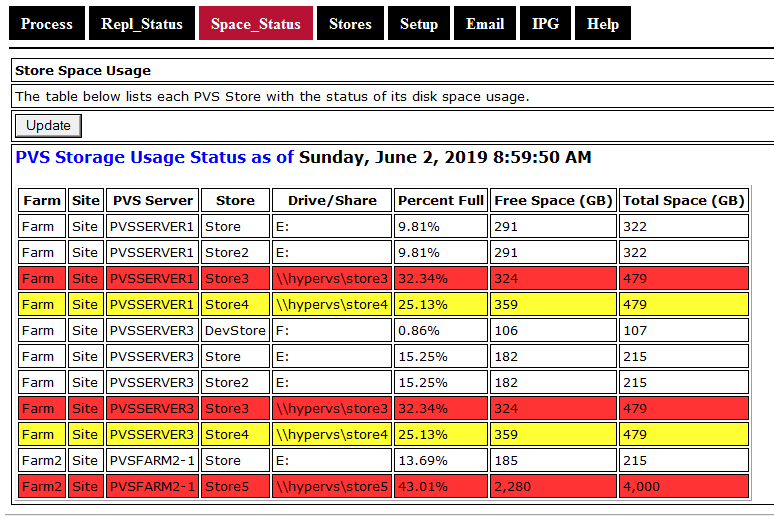The image size is (774, 523).
Task: Switch to the IPG tab
Action: tap(546, 24)
